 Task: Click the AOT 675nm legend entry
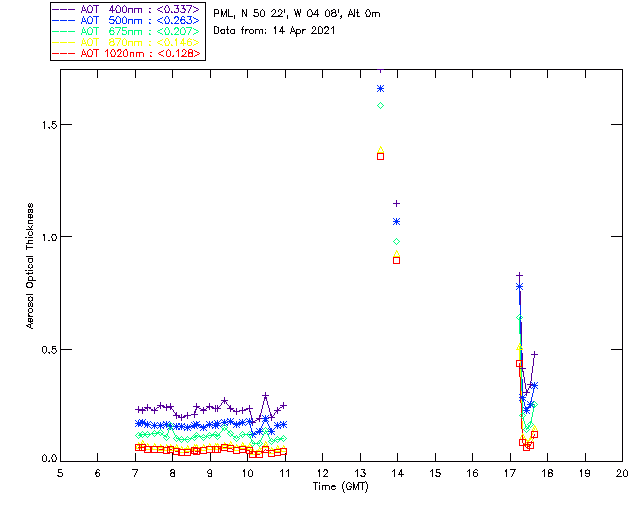point(126,31)
